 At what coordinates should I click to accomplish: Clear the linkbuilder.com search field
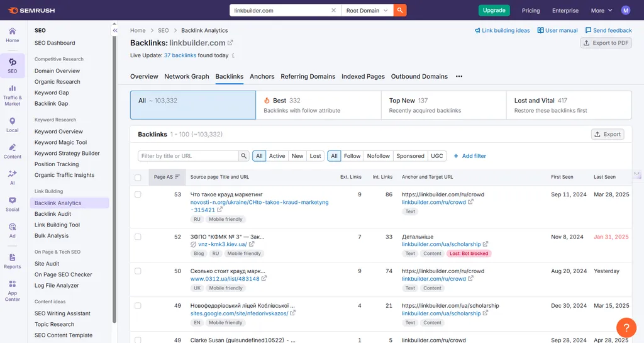click(333, 10)
